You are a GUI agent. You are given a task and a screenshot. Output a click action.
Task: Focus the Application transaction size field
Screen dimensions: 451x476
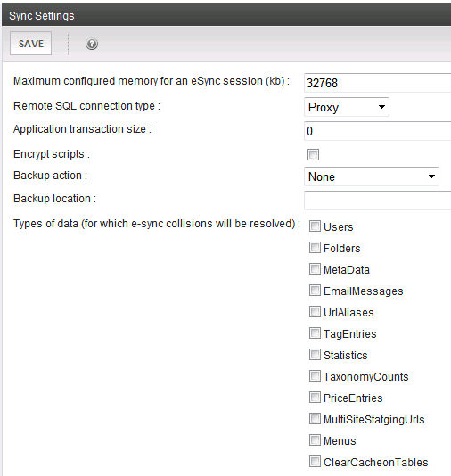(378, 131)
